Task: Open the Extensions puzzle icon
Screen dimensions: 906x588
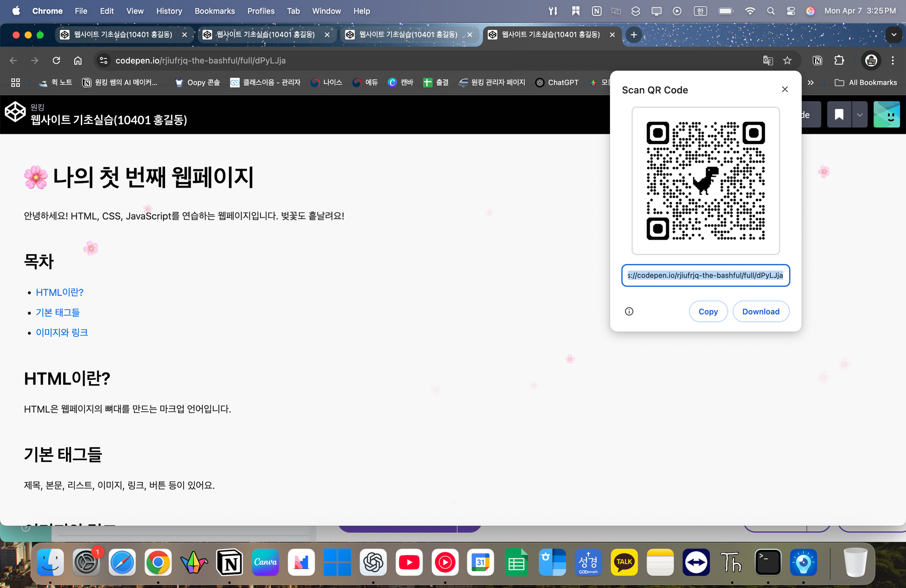Action: coord(839,61)
